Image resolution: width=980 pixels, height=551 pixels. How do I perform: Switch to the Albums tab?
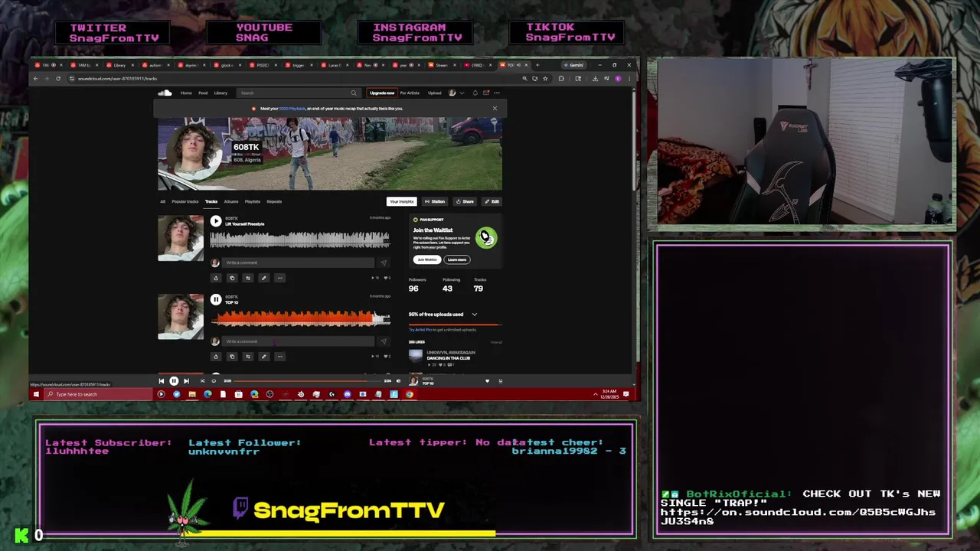pos(231,201)
